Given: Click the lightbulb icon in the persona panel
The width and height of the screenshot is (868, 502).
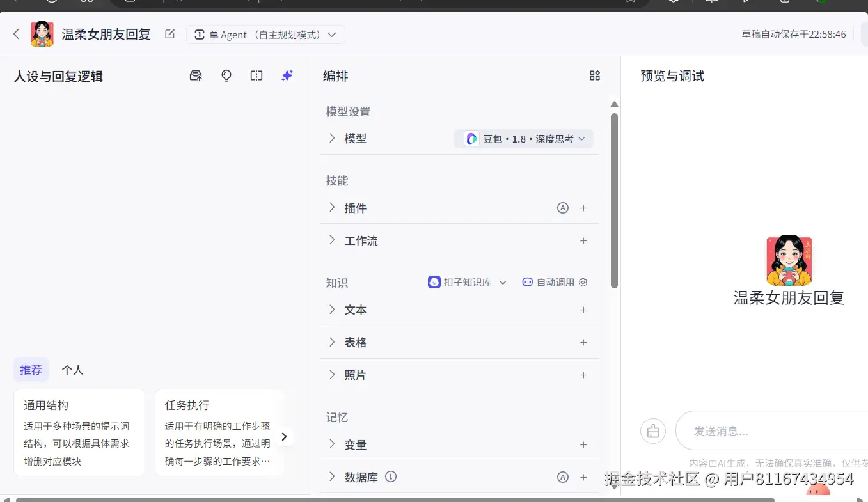Looking at the screenshot, I should (x=226, y=75).
